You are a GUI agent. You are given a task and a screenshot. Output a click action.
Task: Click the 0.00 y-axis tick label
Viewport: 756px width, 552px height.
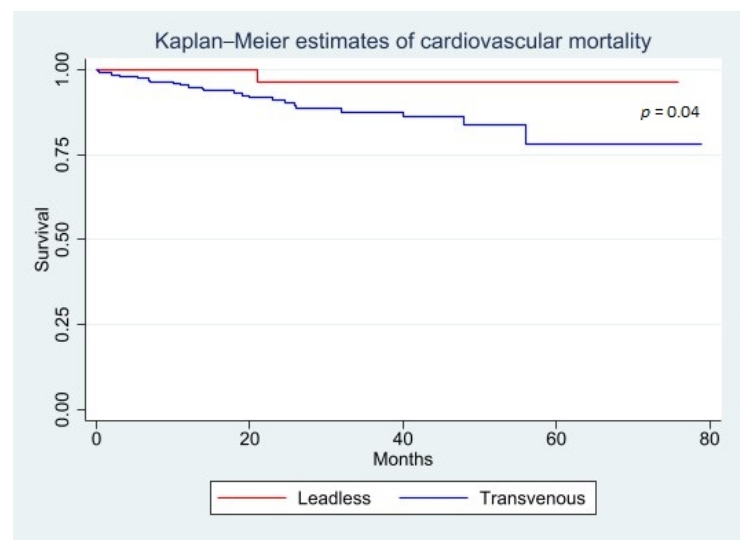point(62,409)
